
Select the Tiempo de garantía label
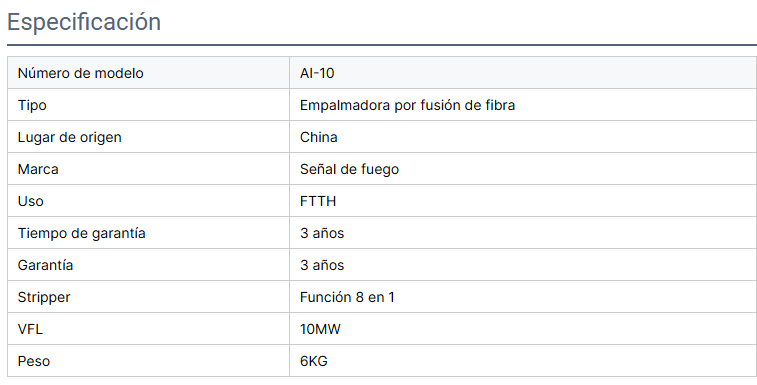tap(82, 233)
